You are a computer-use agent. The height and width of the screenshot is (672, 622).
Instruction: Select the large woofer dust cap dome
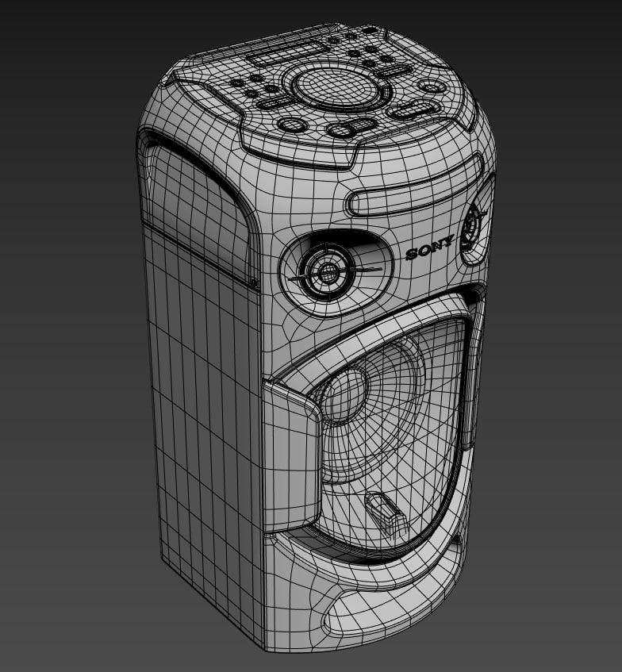pos(345,396)
